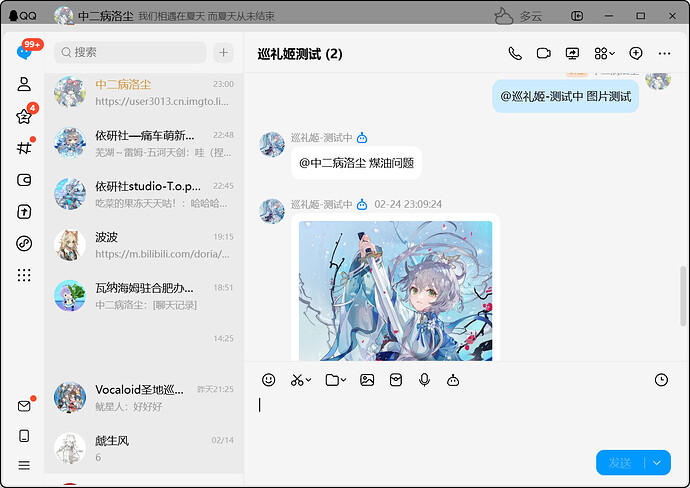Open the more apps grid icon
Viewport: 690px width, 488px height.
click(24, 275)
